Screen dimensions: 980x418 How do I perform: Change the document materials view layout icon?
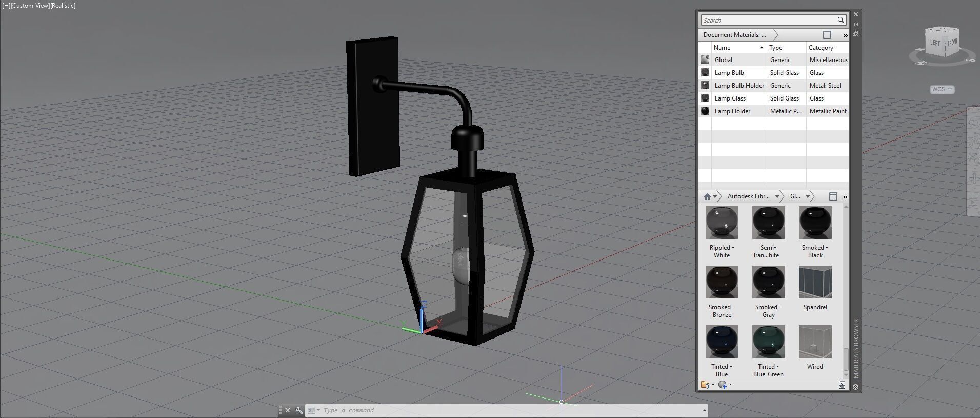[827, 35]
